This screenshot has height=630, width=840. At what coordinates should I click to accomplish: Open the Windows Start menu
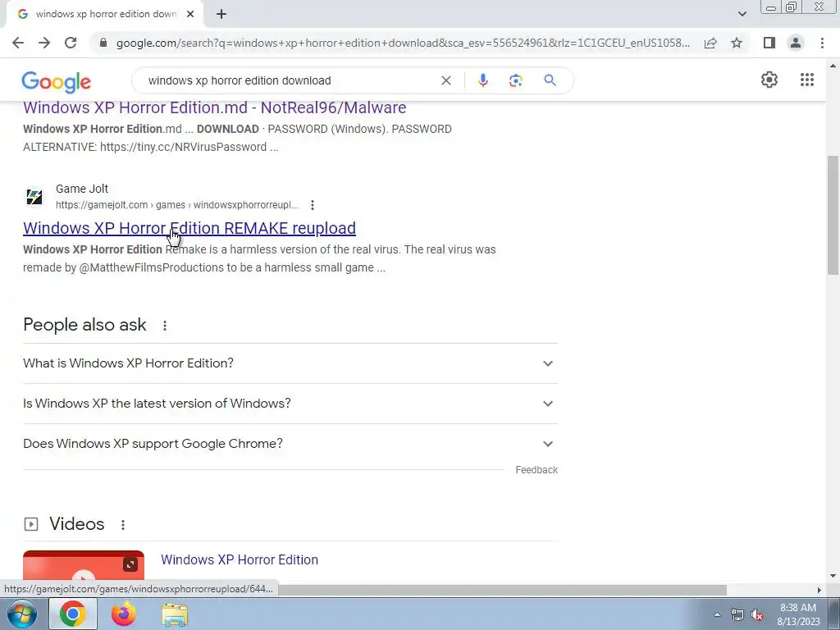click(22, 614)
